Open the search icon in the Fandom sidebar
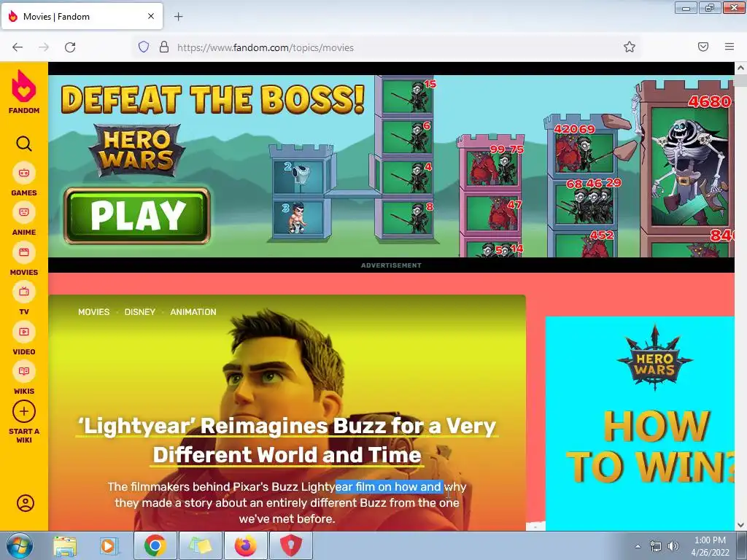This screenshot has width=747, height=560. coord(24,144)
